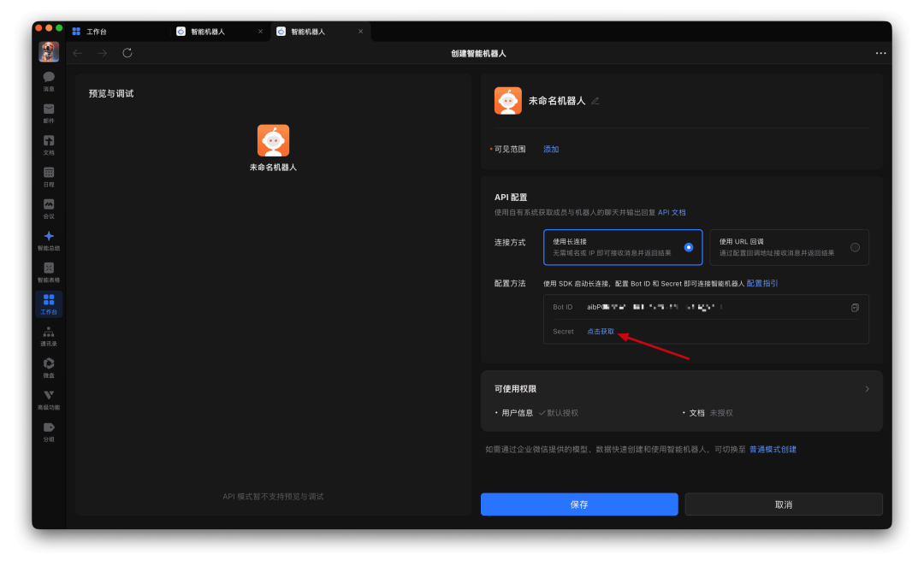Save the bot with 保存 button
The height and width of the screenshot is (572, 924).
click(x=579, y=504)
